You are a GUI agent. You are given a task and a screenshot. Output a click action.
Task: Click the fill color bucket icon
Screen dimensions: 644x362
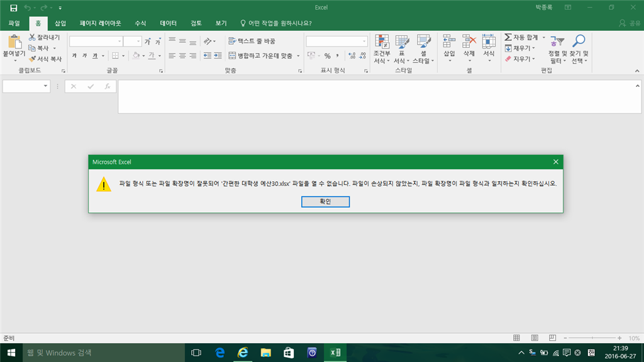[136, 55]
